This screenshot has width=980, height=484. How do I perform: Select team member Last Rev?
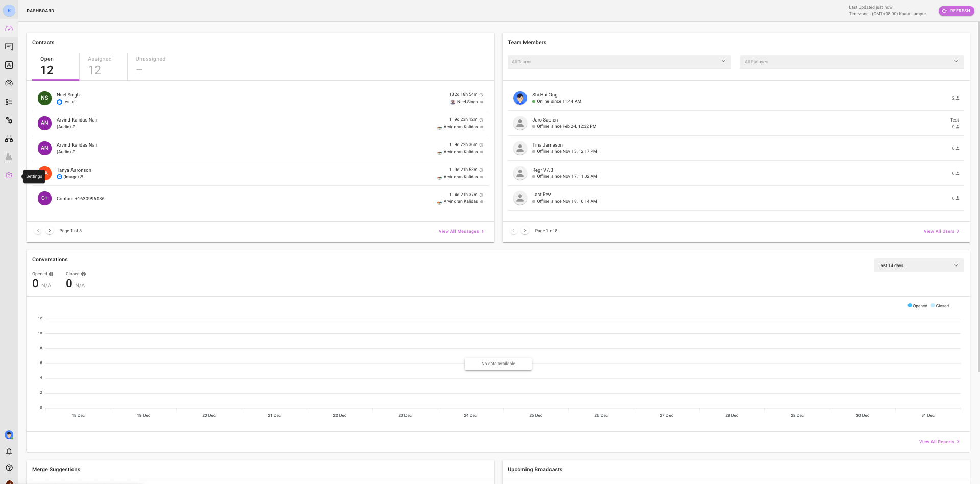pyautogui.click(x=736, y=198)
